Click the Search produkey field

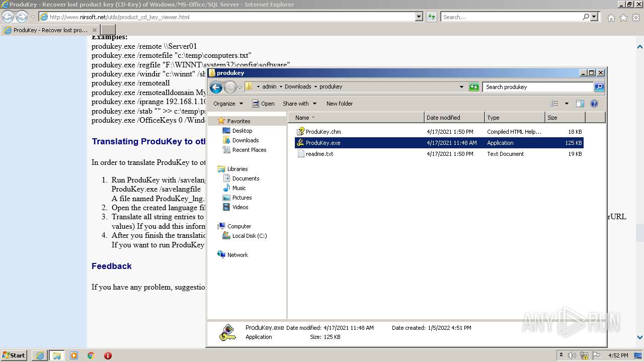click(538, 87)
